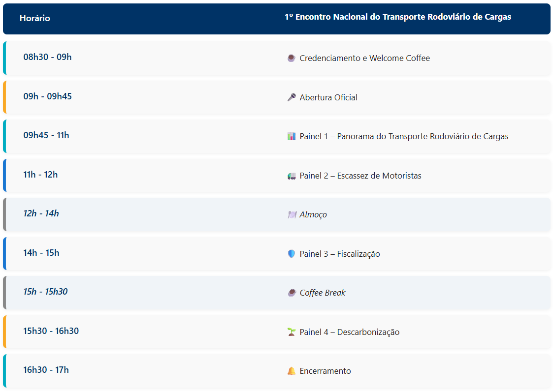Screen dimensions: 554x392
Task: Click the shield icon for Painel 3
Action: click(x=292, y=254)
